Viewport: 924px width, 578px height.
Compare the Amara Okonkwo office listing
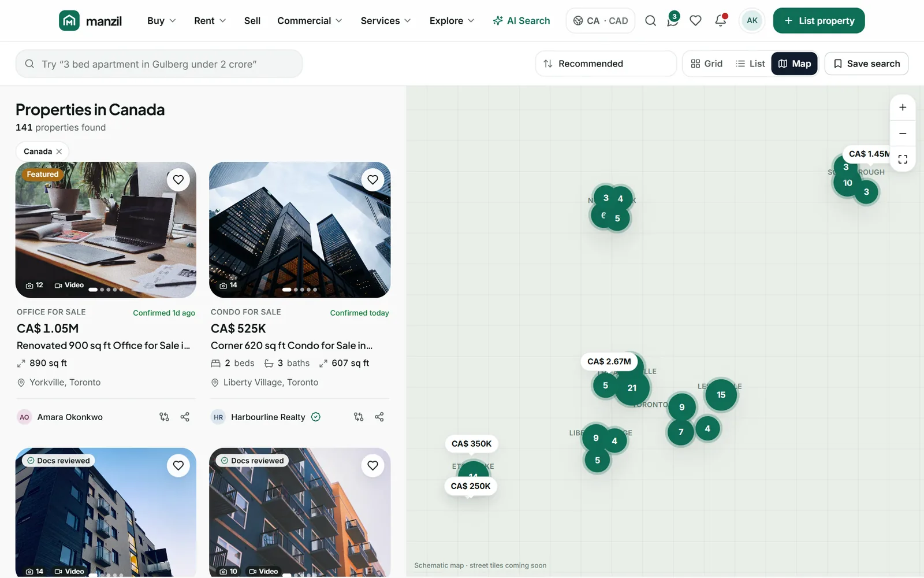pyautogui.click(x=165, y=417)
